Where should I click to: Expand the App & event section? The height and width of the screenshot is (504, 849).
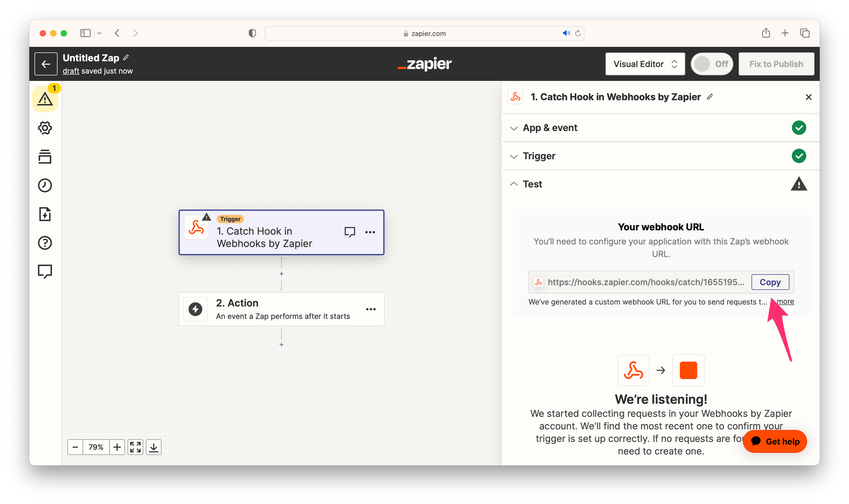[x=661, y=128]
